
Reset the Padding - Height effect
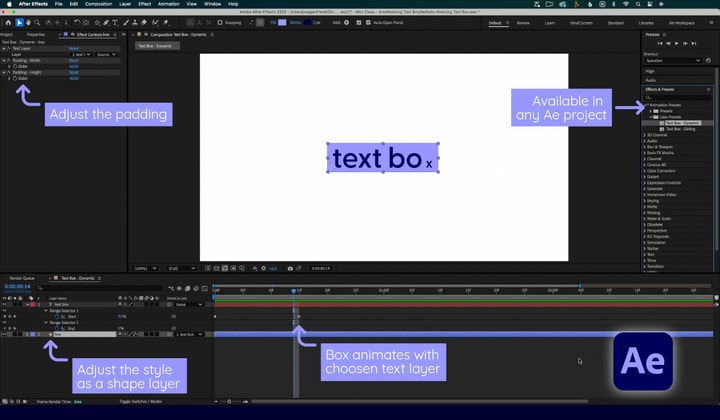73,72
